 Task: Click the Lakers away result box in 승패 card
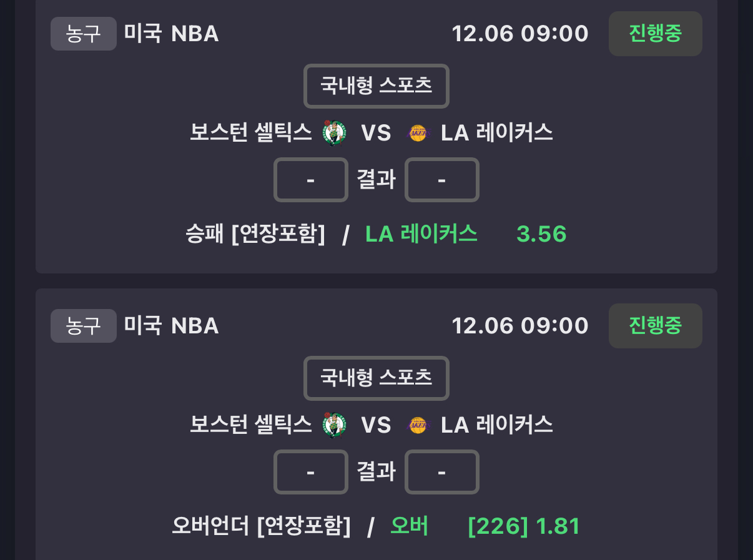point(441,180)
